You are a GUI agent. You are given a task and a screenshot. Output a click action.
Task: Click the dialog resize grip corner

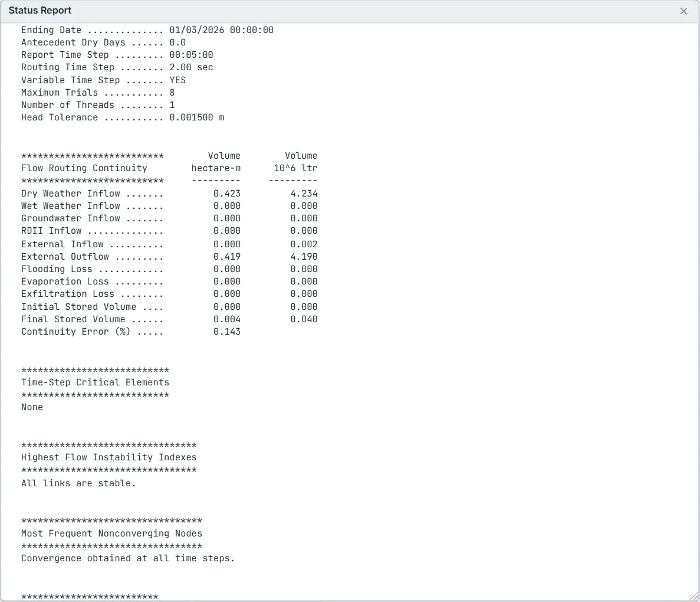694,596
